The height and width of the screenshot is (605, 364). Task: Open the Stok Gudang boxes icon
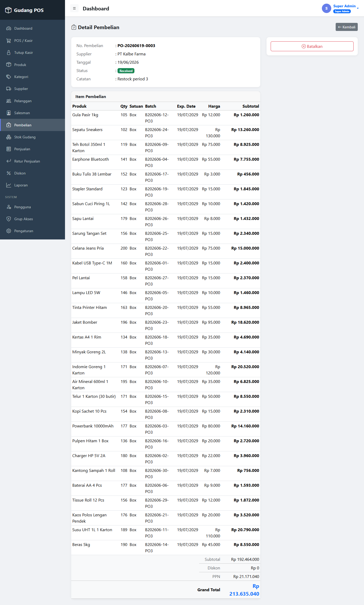pyautogui.click(x=9, y=137)
